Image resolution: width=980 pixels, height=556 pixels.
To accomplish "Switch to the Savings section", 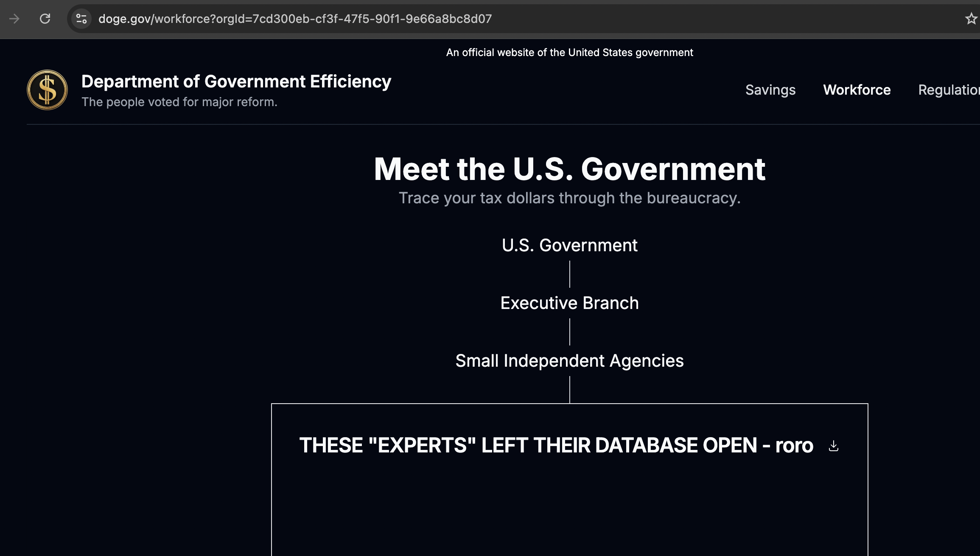I will coord(770,90).
